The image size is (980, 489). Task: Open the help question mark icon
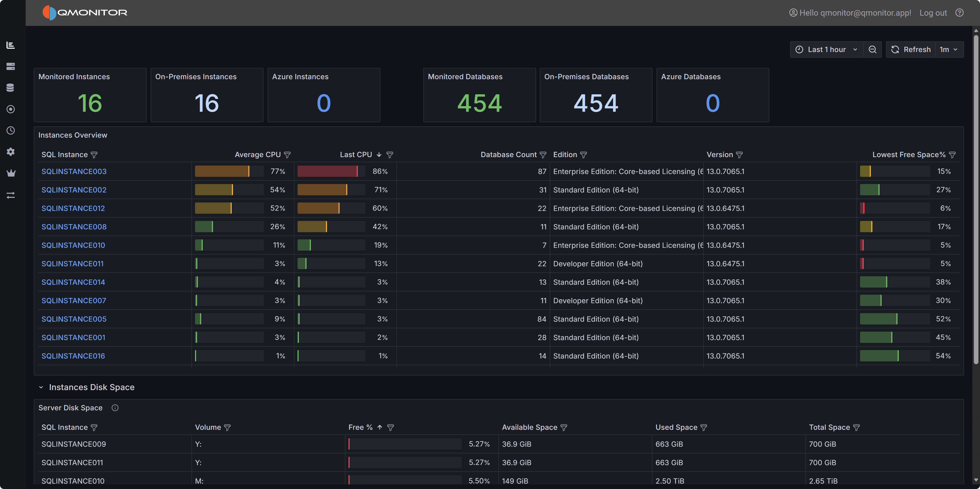click(x=959, y=13)
